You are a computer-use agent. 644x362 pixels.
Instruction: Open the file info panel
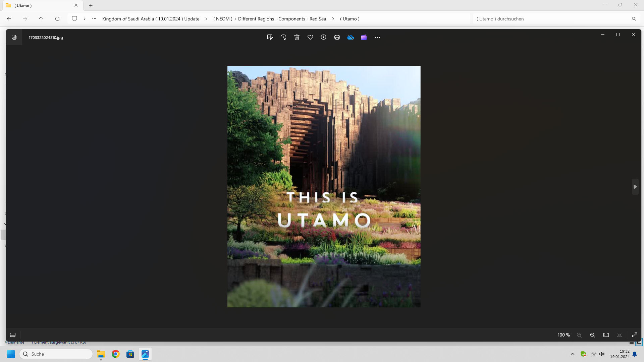click(323, 37)
